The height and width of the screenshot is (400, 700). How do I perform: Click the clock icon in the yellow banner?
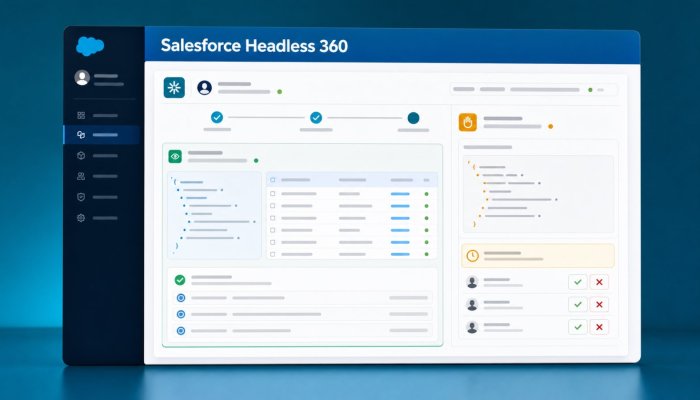[x=472, y=256]
